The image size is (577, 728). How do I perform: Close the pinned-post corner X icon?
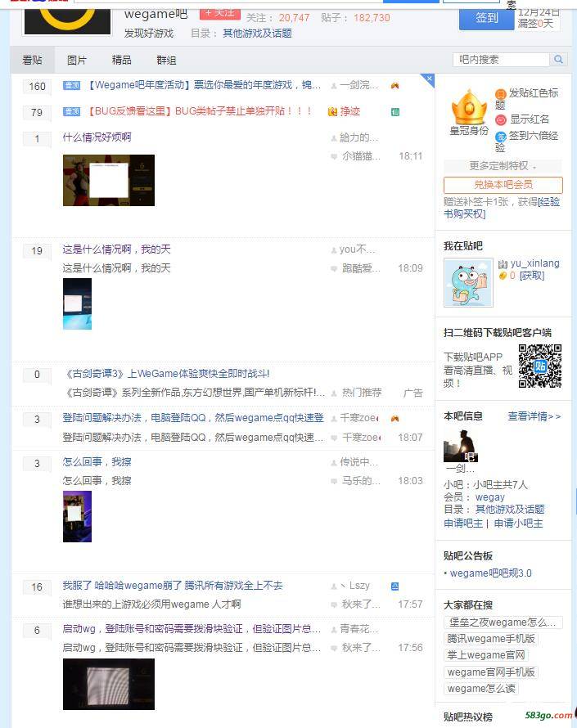click(429, 79)
